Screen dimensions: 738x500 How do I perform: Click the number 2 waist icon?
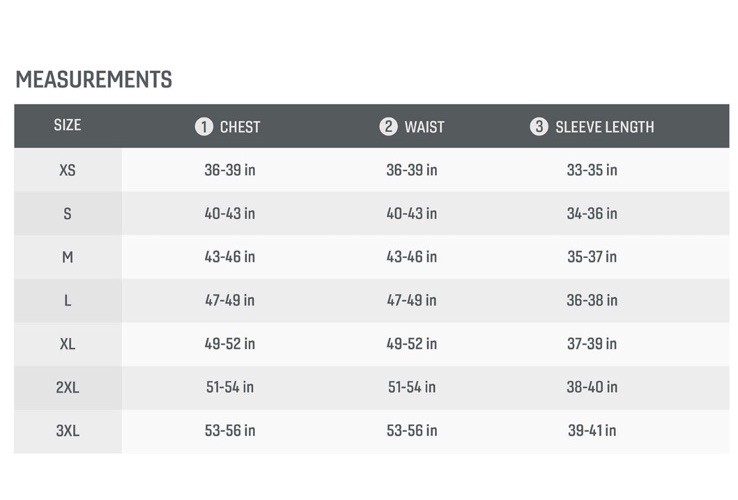(388, 126)
